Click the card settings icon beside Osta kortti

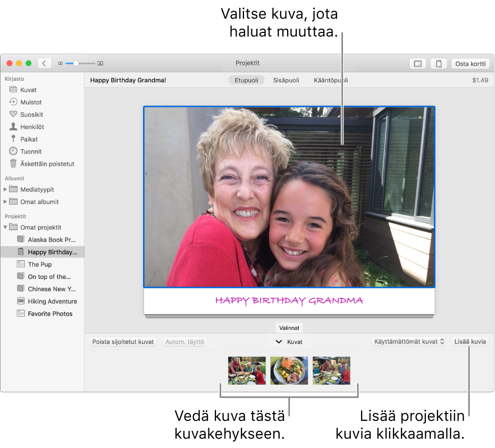pyautogui.click(x=439, y=64)
